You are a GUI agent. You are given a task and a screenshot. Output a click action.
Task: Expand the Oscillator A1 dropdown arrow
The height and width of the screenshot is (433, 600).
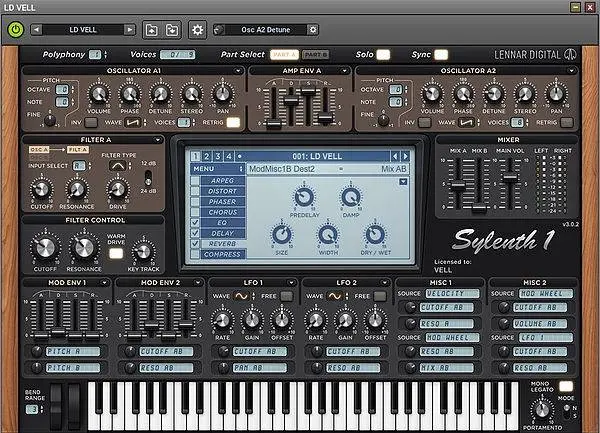tap(238, 71)
